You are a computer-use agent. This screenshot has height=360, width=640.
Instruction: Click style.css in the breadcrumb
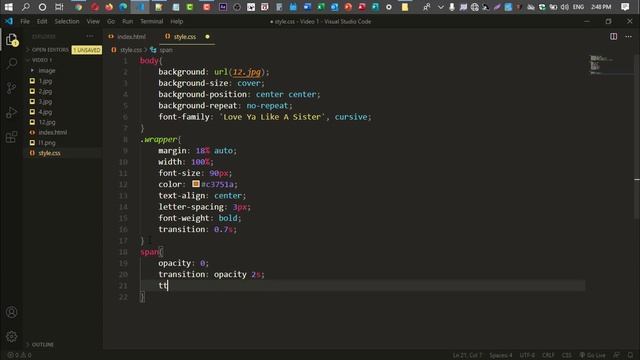(x=131, y=50)
